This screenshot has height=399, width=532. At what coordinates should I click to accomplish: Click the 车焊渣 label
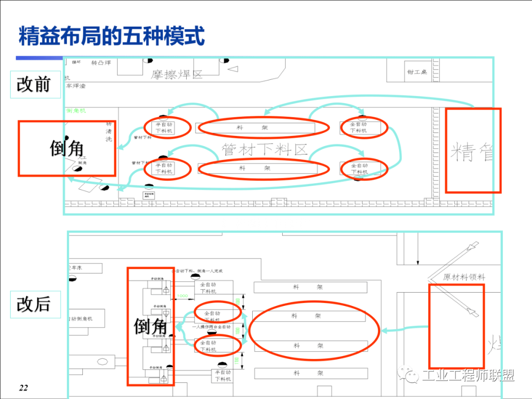76,86
